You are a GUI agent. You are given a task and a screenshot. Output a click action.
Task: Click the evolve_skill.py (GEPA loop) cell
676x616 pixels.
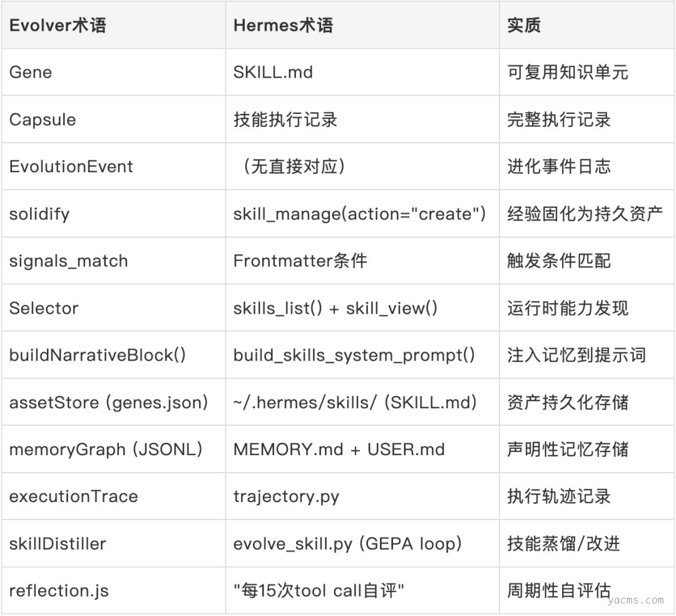pos(348,543)
